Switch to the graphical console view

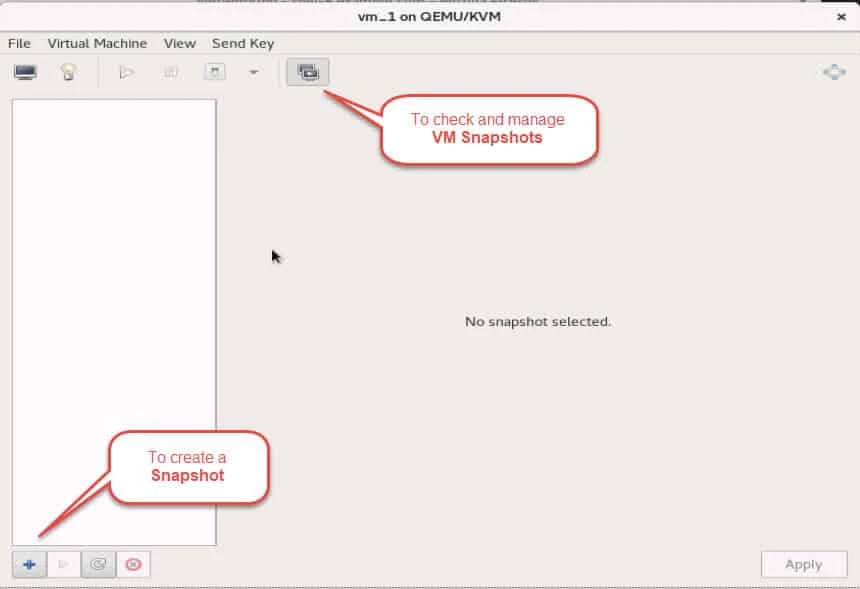[x=25, y=71]
